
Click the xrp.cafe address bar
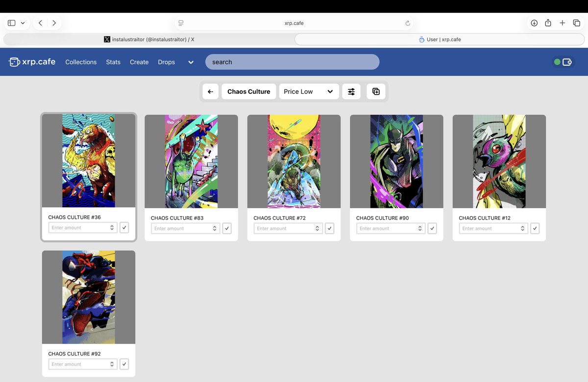click(294, 23)
